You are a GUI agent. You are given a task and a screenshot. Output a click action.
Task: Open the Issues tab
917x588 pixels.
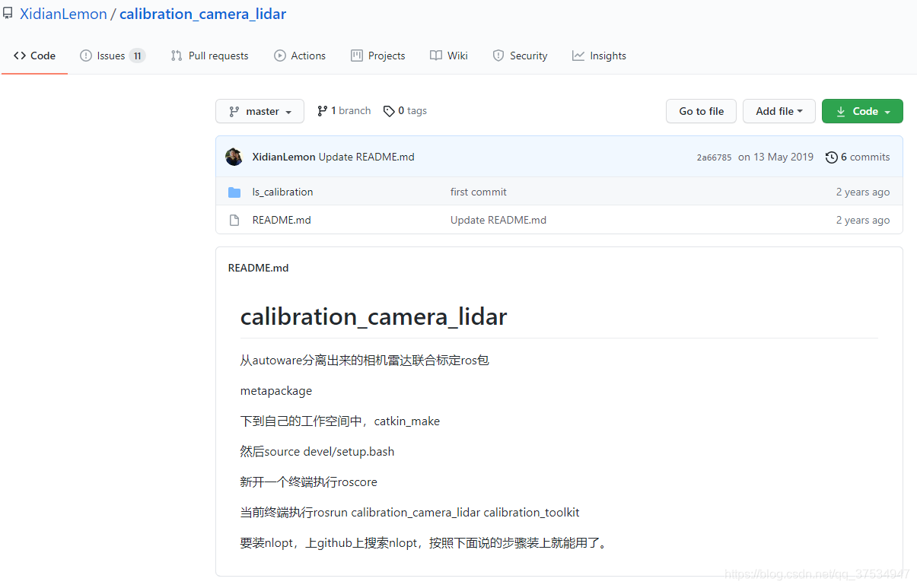point(113,56)
